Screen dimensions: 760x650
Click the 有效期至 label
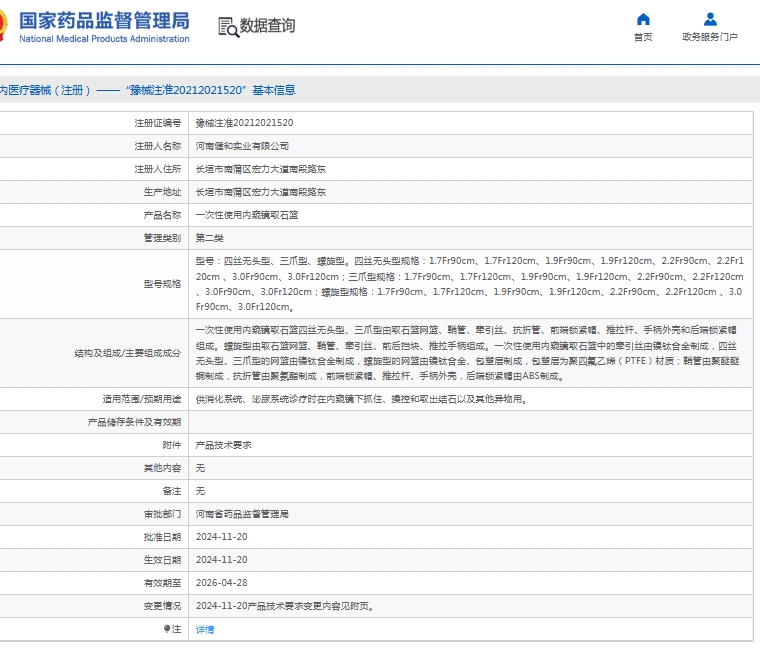click(162, 583)
